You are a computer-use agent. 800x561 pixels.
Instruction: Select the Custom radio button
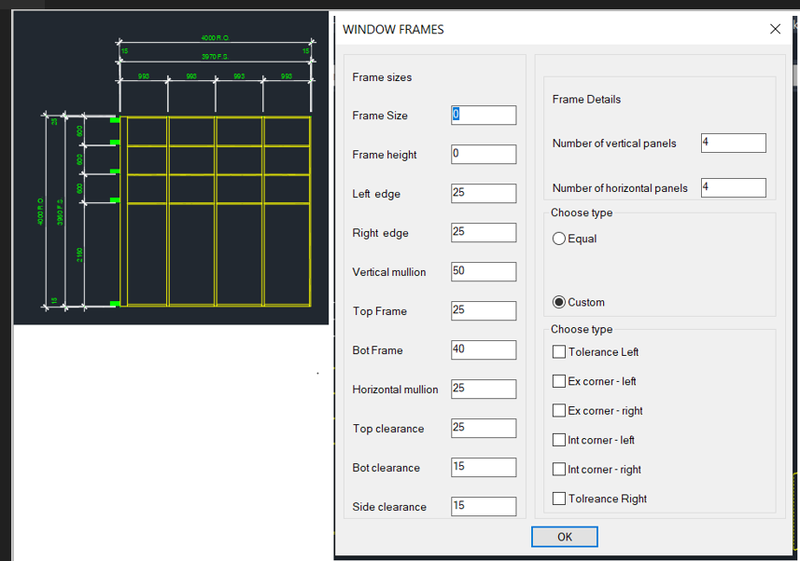(x=559, y=302)
